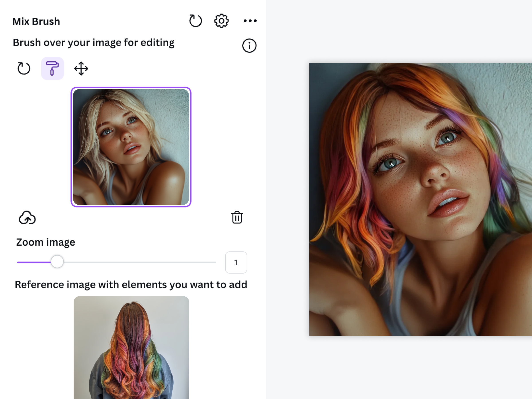This screenshot has width=532, height=399.
Task: Select the generated portrait on the canvas
Action: (x=420, y=199)
